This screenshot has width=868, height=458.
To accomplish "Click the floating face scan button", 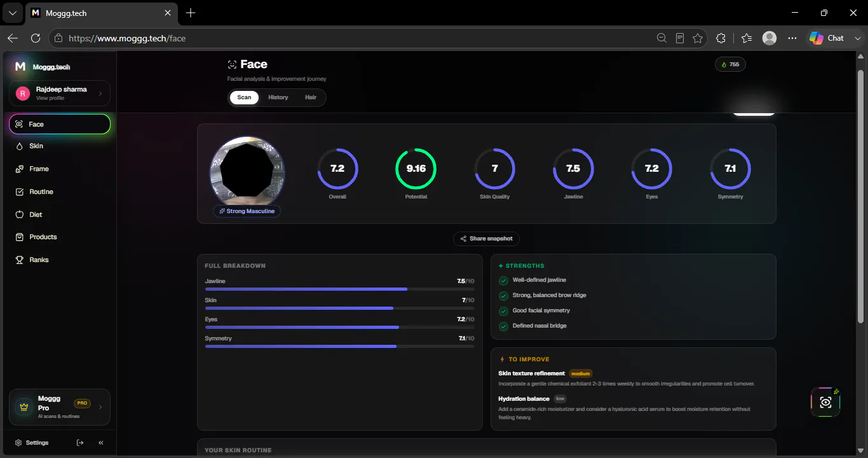I will coord(825,402).
